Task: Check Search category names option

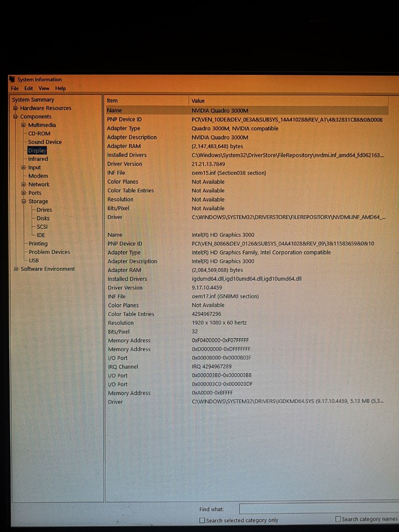Action: 338,519
